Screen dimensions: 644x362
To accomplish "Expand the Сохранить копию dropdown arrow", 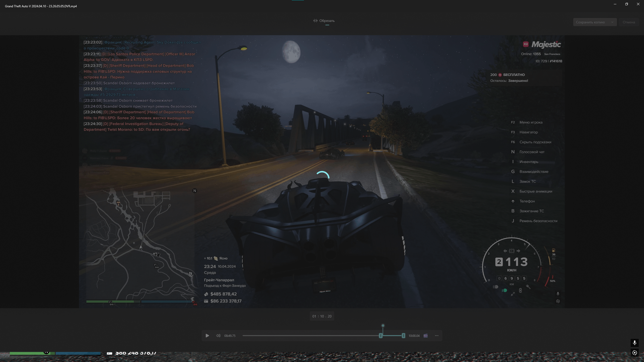I will [612, 22].
